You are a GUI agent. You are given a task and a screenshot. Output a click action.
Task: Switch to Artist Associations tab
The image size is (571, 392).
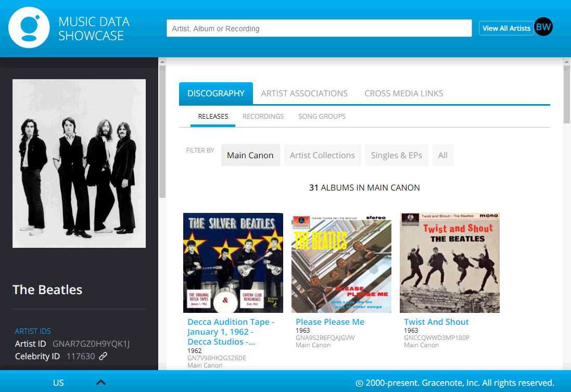tap(304, 94)
